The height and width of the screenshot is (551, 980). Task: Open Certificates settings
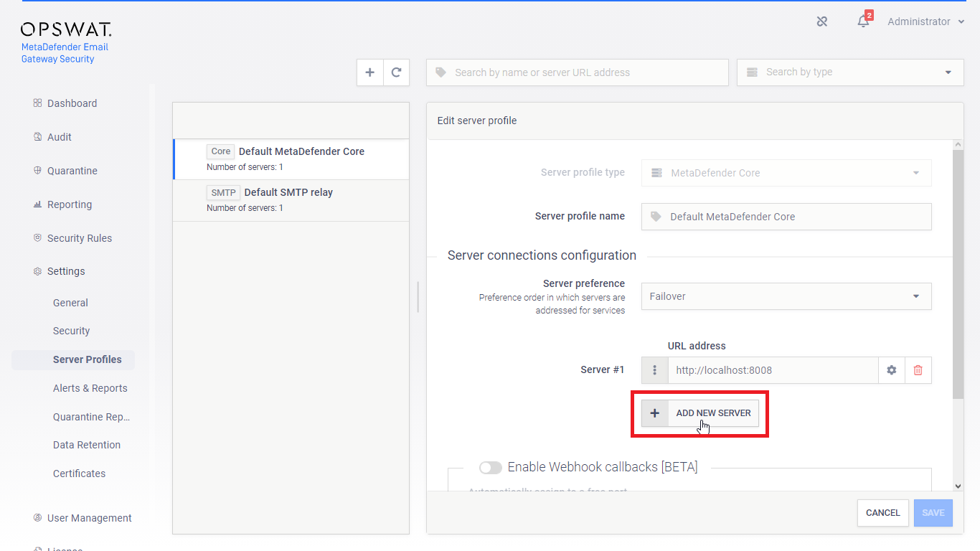pos(80,474)
